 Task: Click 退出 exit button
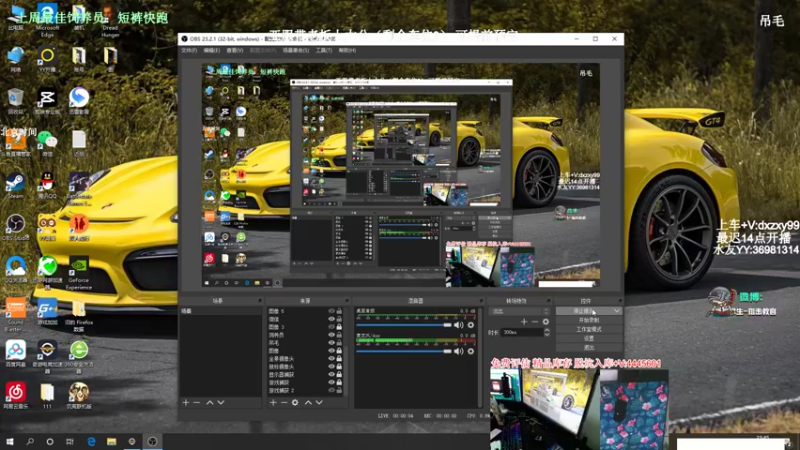589,347
